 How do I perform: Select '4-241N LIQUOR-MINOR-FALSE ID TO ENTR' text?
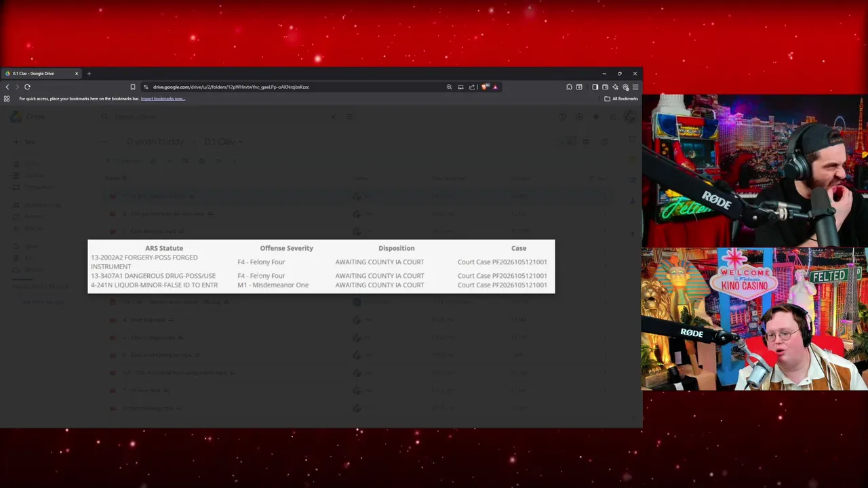click(154, 285)
